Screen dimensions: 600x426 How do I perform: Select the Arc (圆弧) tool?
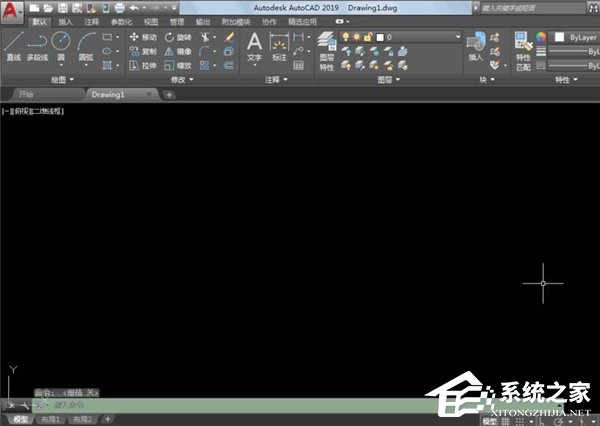point(86,47)
